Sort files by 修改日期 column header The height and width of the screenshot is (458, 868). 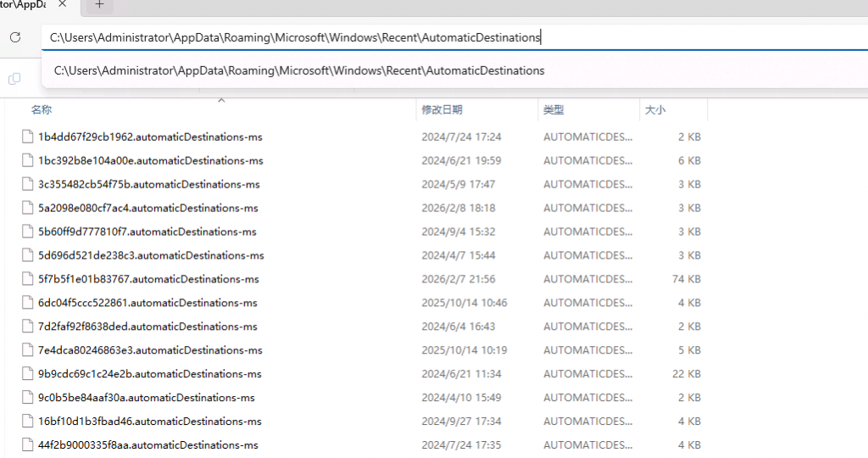point(442,110)
